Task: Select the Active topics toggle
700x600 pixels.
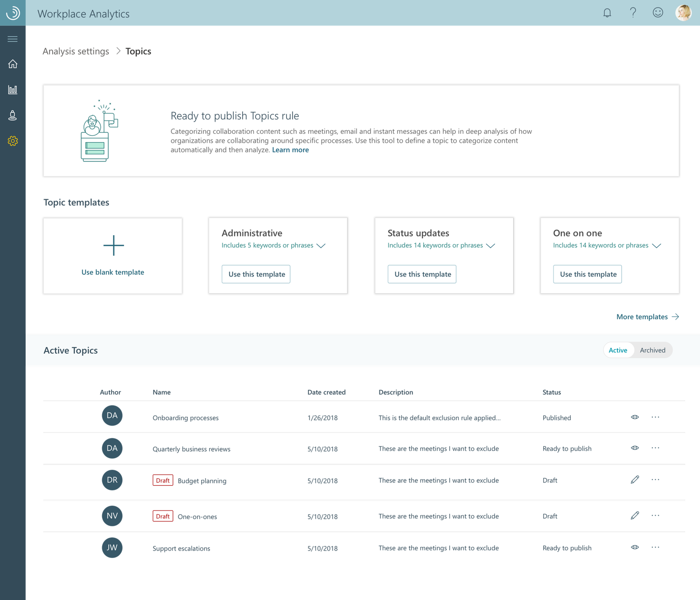Action: (618, 350)
